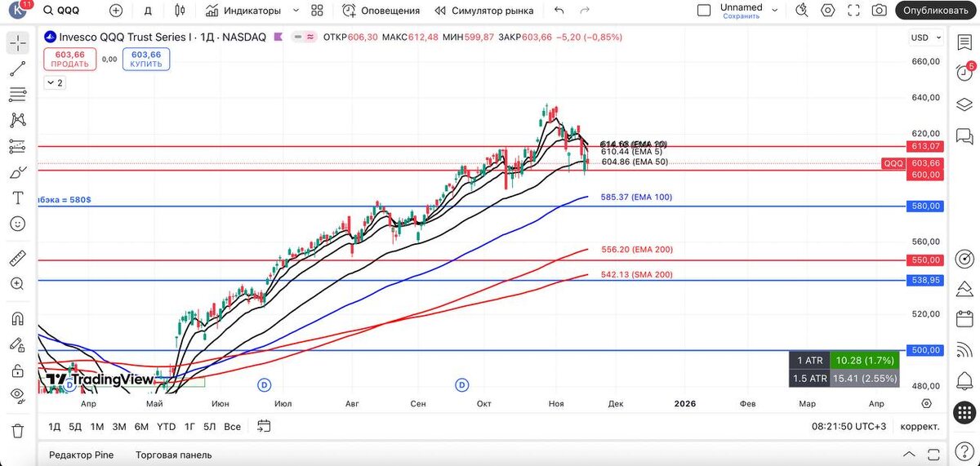Activate the zoom in tool
The height and width of the screenshot is (466, 980).
tap(17, 284)
